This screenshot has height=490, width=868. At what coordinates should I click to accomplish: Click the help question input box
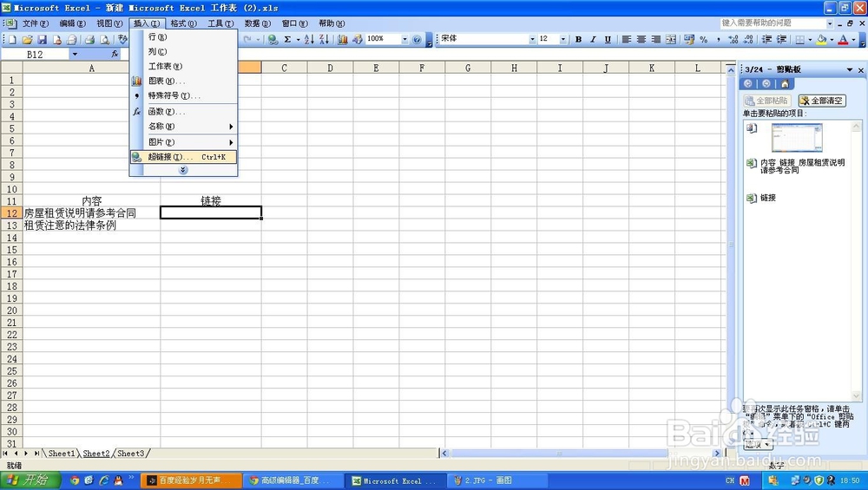point(773,23)
